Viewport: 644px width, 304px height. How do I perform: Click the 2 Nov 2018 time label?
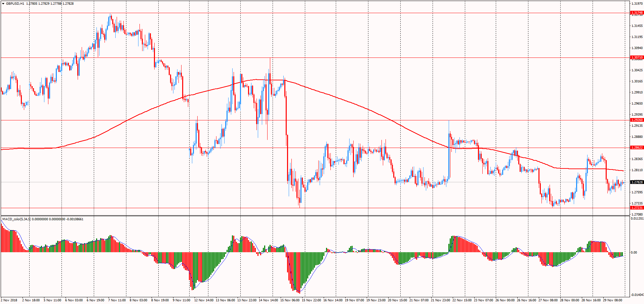pyautogui.click(x=9, y=300)
